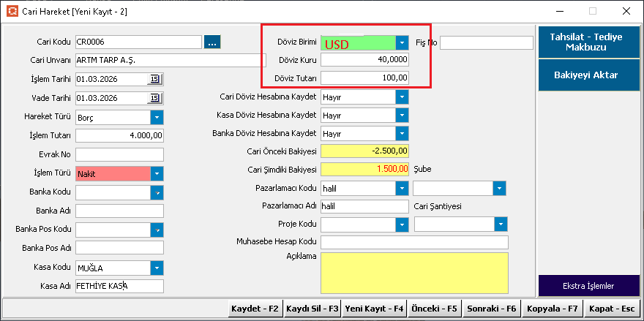644x321 pixels.
Task: Click Döviz Tutarı field 100,00
Action: [364, 78]
